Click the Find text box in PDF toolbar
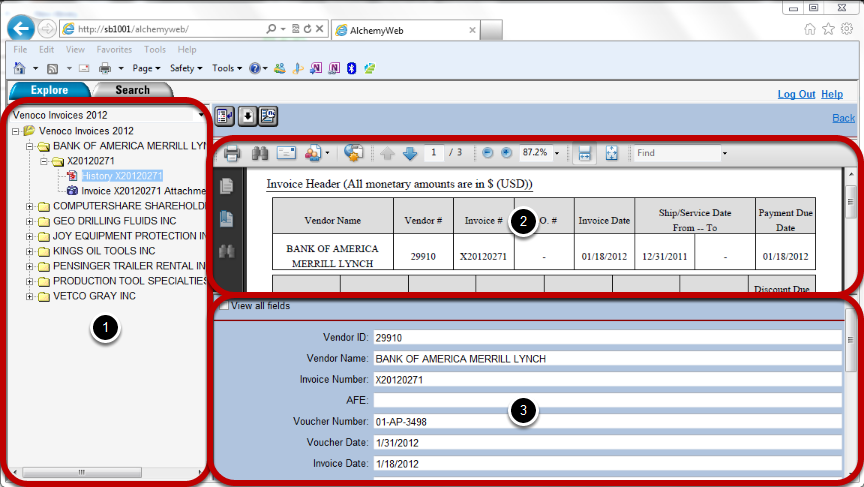Image resolution: width=864 pixels, height=487 pixels. (677, 153)
